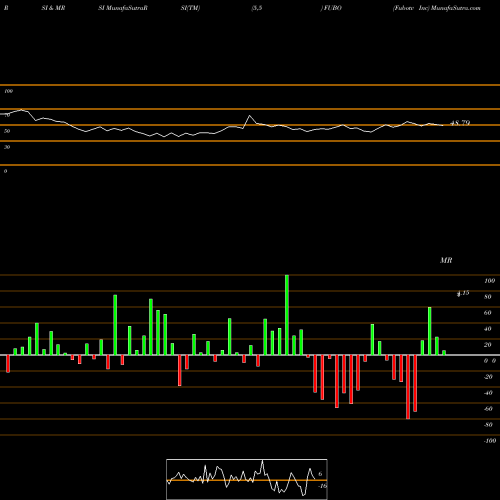Click the MR heading above the bar chart
Image resolution: width=500 pixels, height=500 pixels.
pyautogui.click(x=446, y=260)
